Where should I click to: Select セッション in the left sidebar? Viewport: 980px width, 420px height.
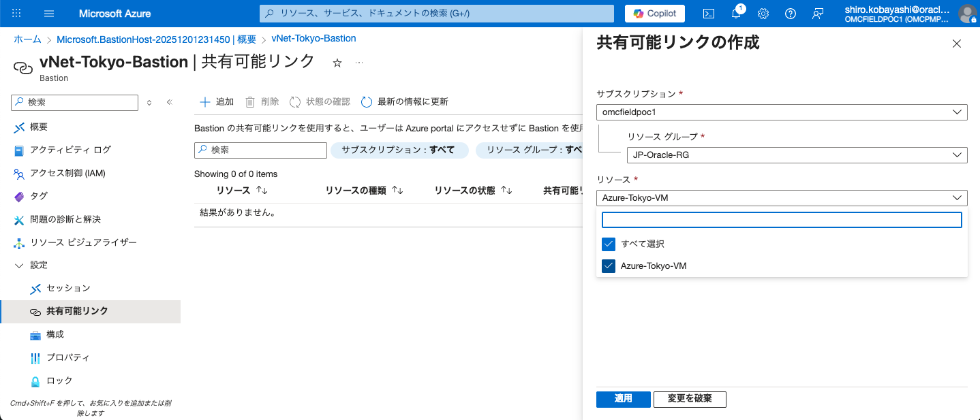tap(67, 288)
